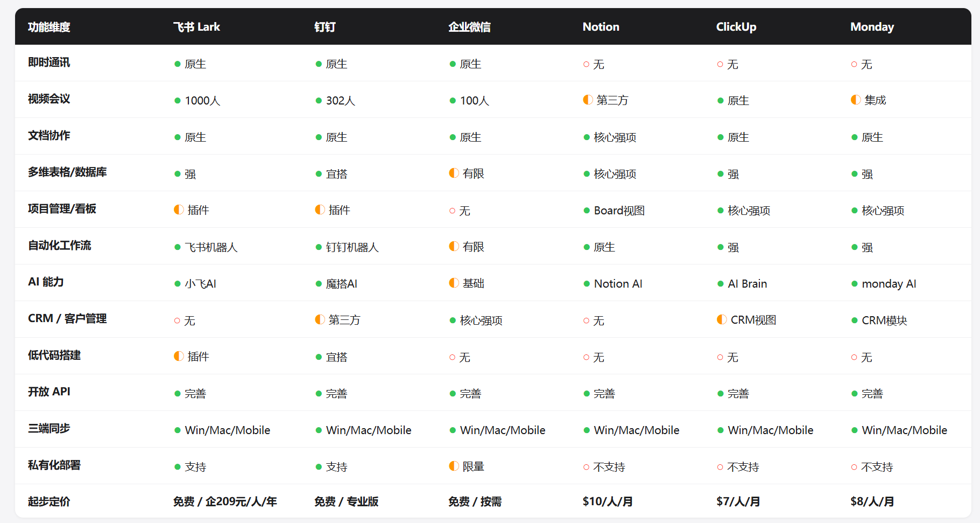The height and width of the screenshot is (523, 980).
Task: Select the 文档协作 row label
Action: pyautogui.click(x=49, y=136)
